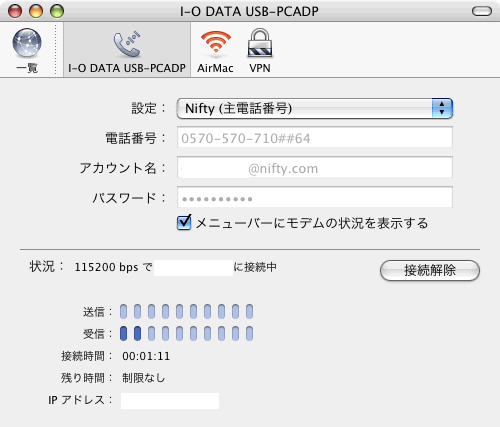
Task: Open the 設定 Nifty (主電話番号) dropdown
Action: pos(314,108)
